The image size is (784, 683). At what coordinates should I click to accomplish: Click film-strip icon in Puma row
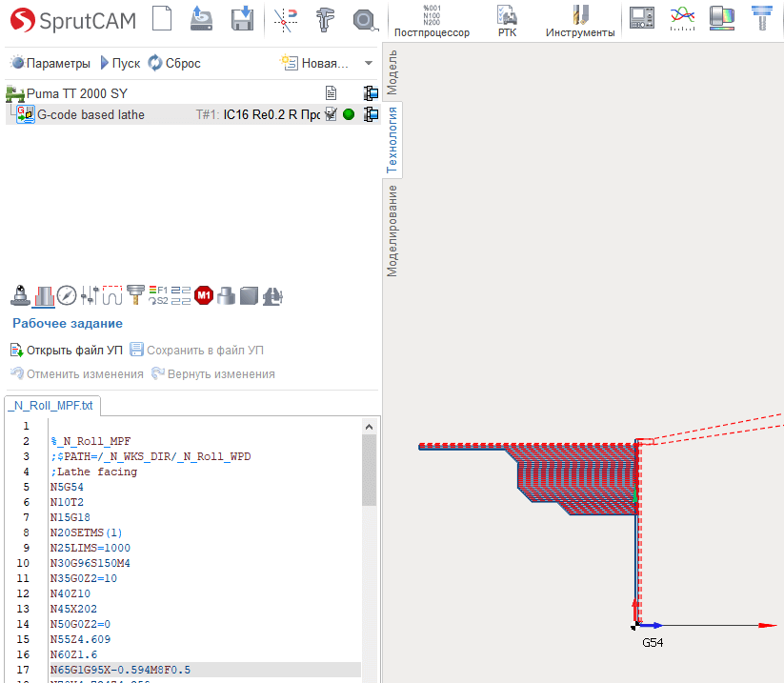(x=371, y=93)
